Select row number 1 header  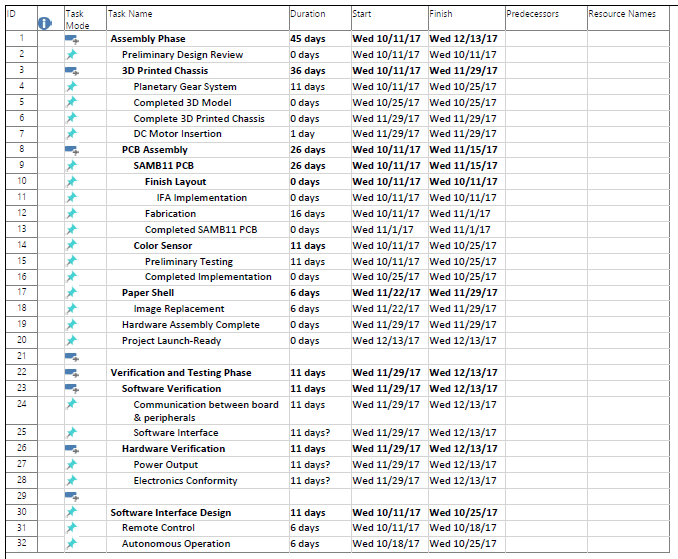(21, 38)
